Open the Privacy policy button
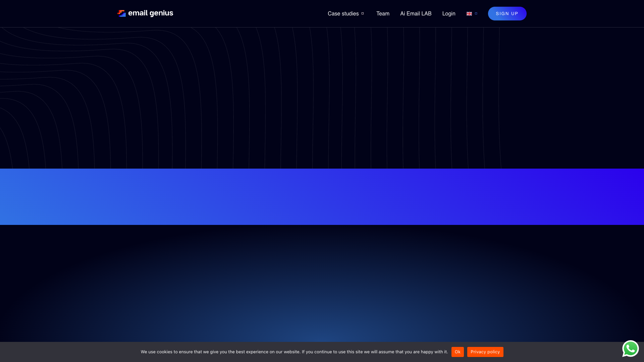 (x=485, y=352)
